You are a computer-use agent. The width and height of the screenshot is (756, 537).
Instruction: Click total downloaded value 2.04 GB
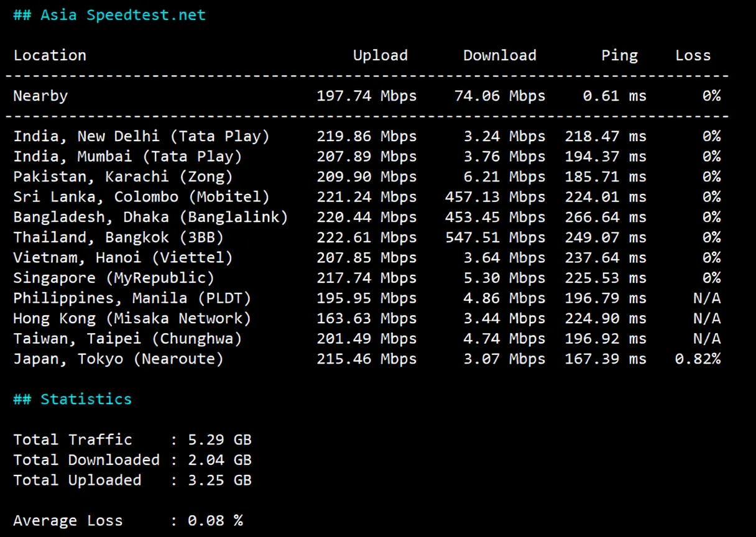pyautogui.click(x=220, y=460)
